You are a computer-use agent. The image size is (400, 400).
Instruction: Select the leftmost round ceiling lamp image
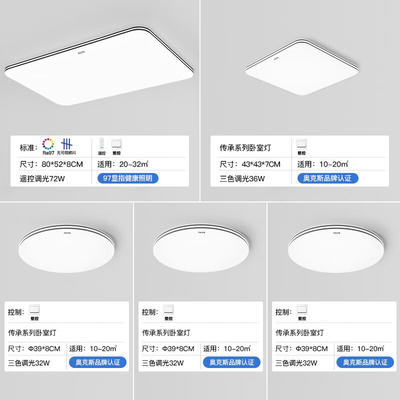[67, 248]
